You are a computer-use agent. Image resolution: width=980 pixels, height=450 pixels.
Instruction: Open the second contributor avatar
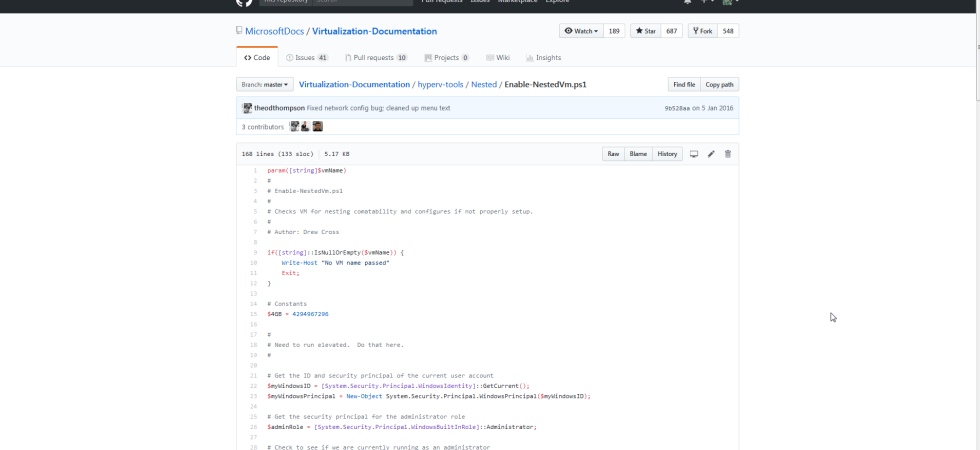(306, 126)
